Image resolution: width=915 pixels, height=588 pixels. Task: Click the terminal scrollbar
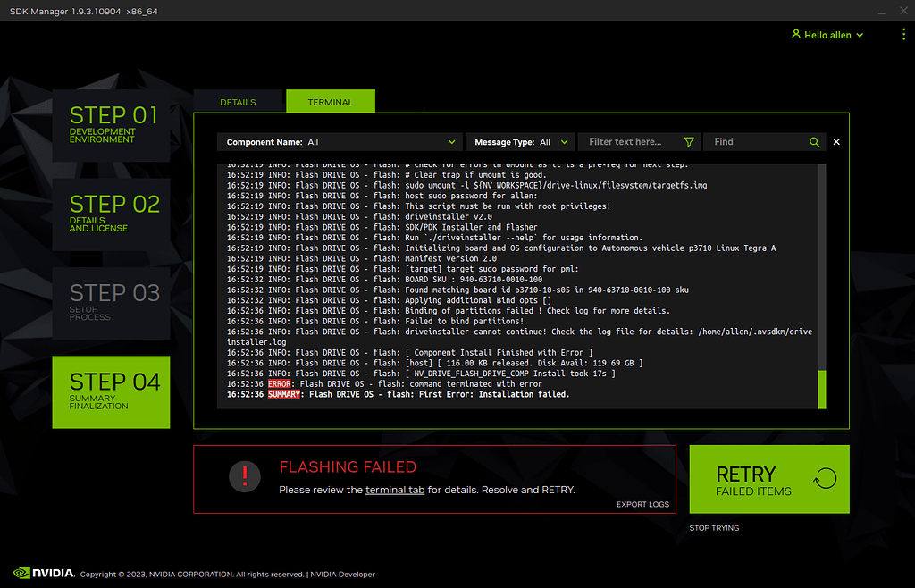[x=821, y=389]
